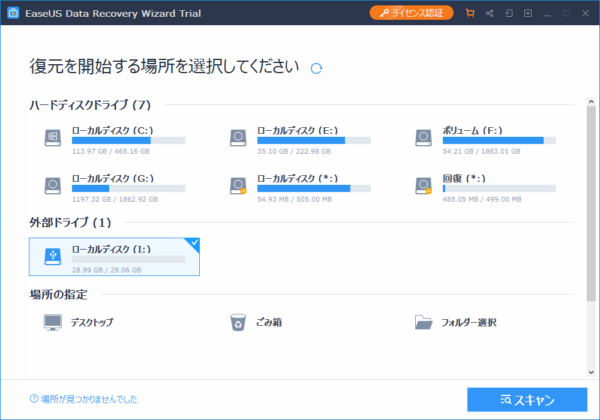
Task: Select the ローカルディスク (C:) drive icon
Action: 53,138
